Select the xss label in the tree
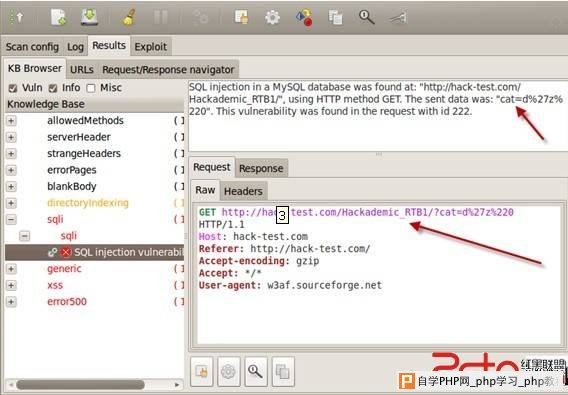 [x=55, y=285]
